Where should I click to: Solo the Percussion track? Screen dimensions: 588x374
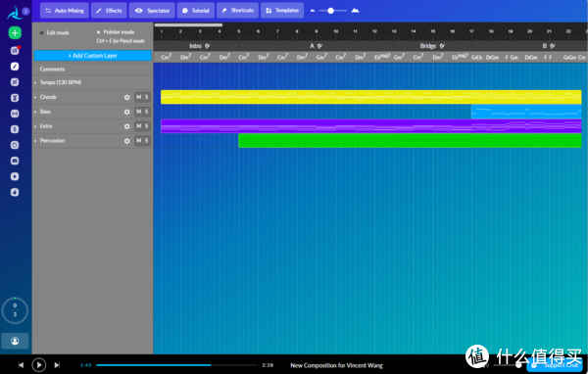click(x=147, y=141)
